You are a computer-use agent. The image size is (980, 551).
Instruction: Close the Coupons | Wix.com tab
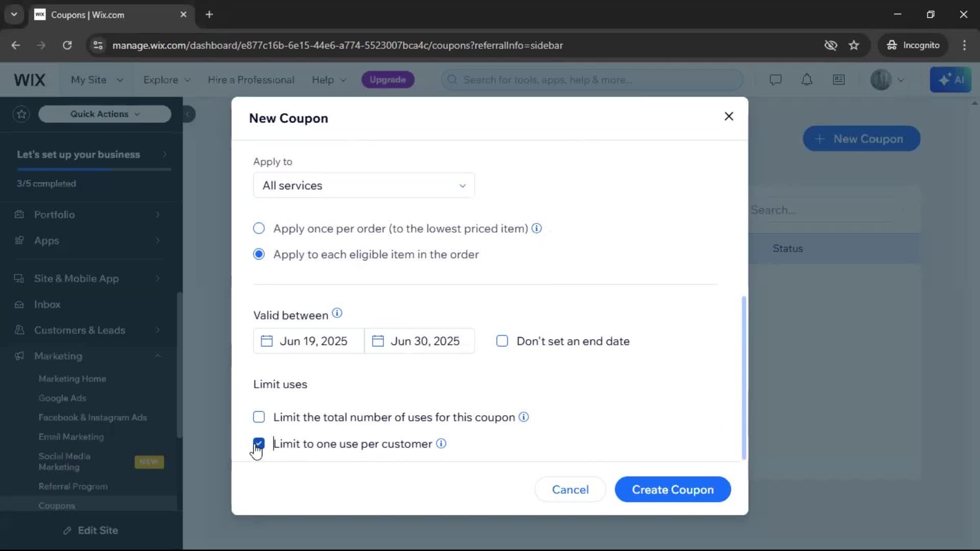tap(183, 14)
